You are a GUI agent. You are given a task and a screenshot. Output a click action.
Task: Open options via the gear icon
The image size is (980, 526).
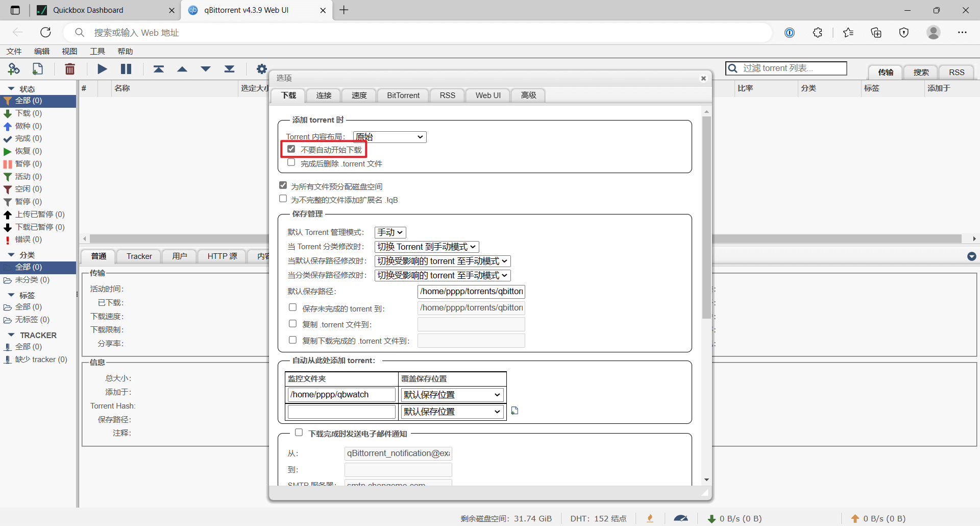(x=261, y=69)
